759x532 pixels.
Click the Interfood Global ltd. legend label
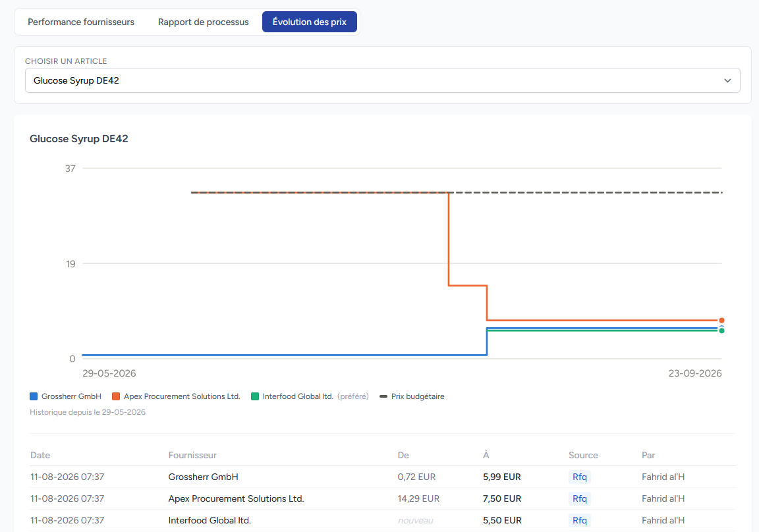(x=298, y=396)
